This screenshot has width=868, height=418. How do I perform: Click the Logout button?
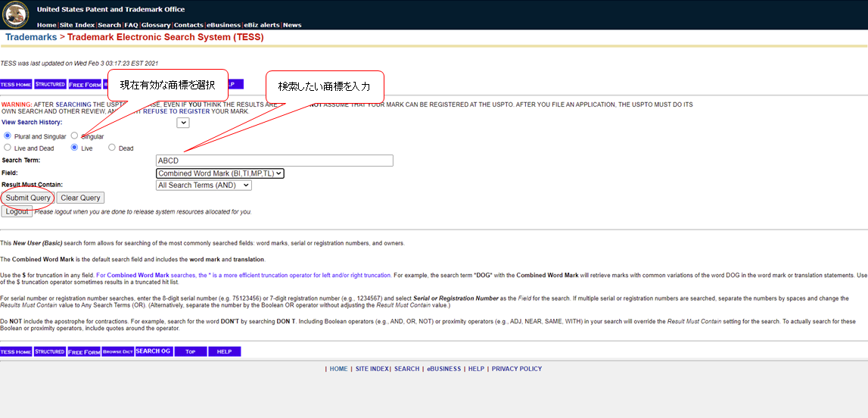pyautogui.click(x=17, y=211)
